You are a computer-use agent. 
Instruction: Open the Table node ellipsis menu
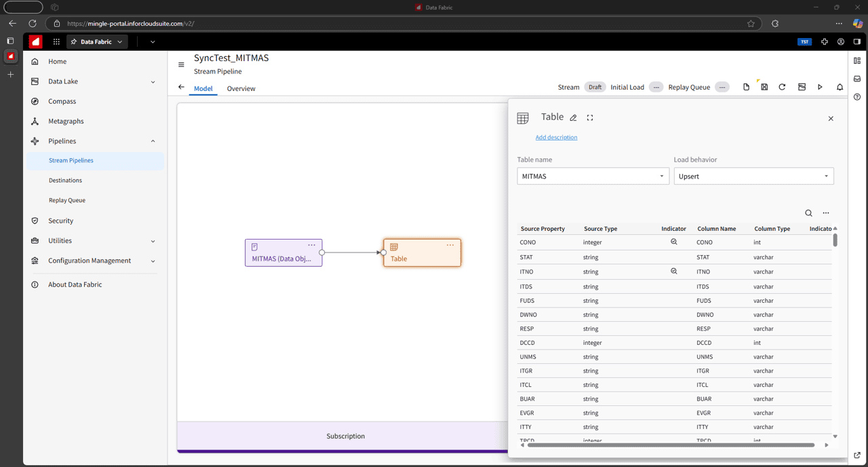450,245
